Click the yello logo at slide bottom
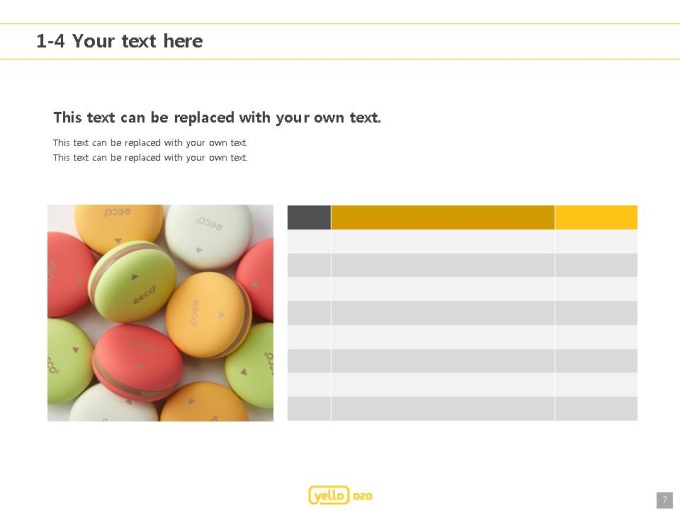680x510 pixels. coord(329,495)
